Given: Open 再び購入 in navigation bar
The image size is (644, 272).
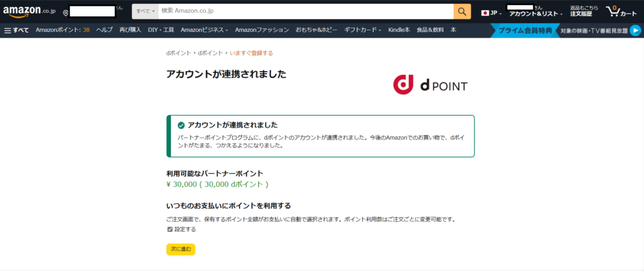Looking at the screenshot, I should pyautogui.click(x=130, y=30).
